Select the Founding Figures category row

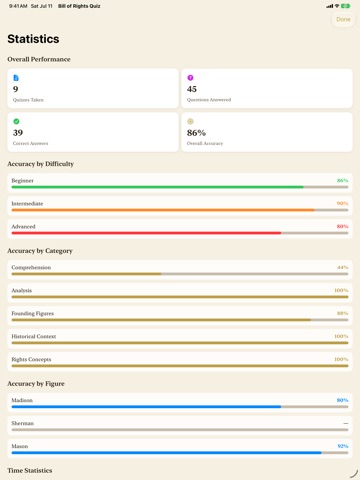pyautogui.click(x=180, y=316)
